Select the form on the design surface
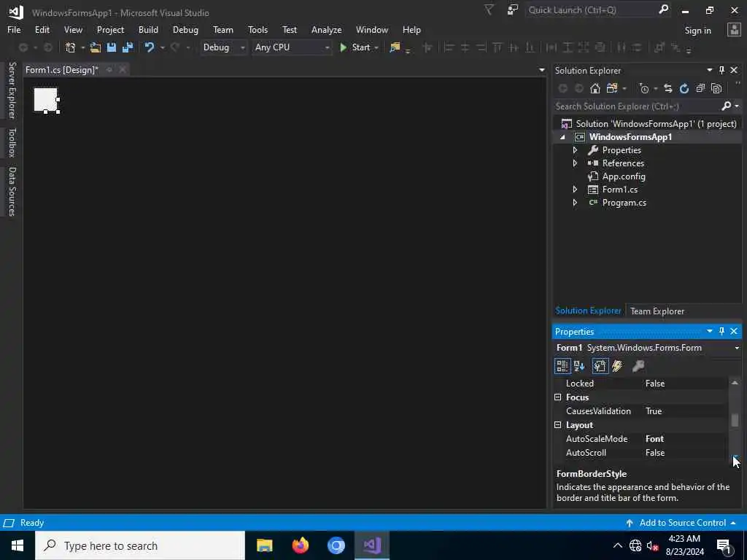747x560 pixels. coord(46,99)
